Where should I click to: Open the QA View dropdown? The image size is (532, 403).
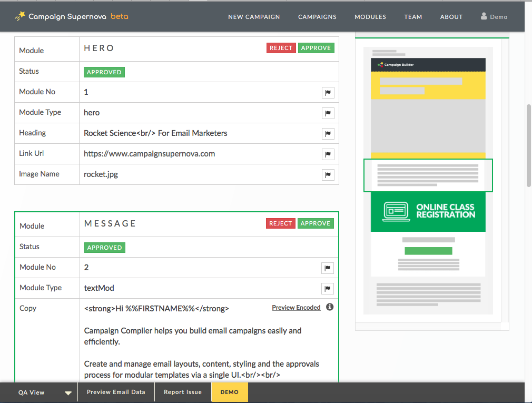tap(45, 392)
